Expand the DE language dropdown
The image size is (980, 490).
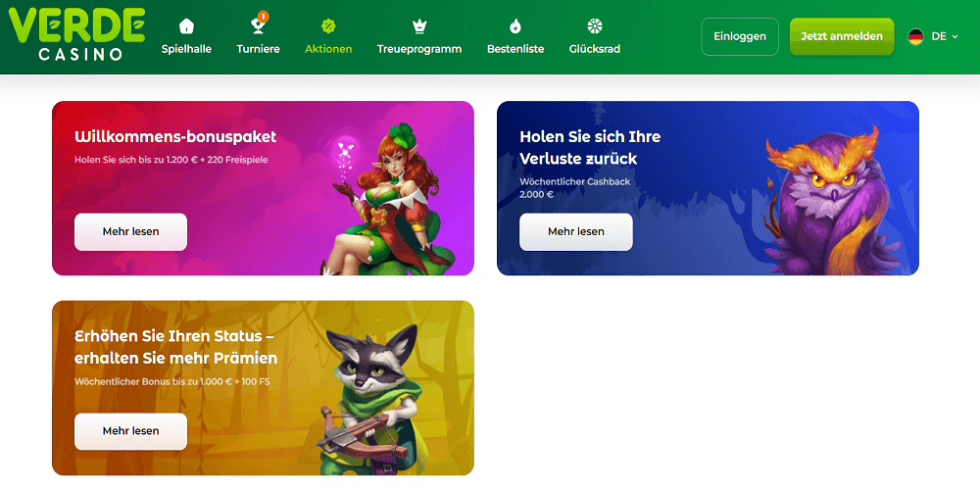point(945,37)
